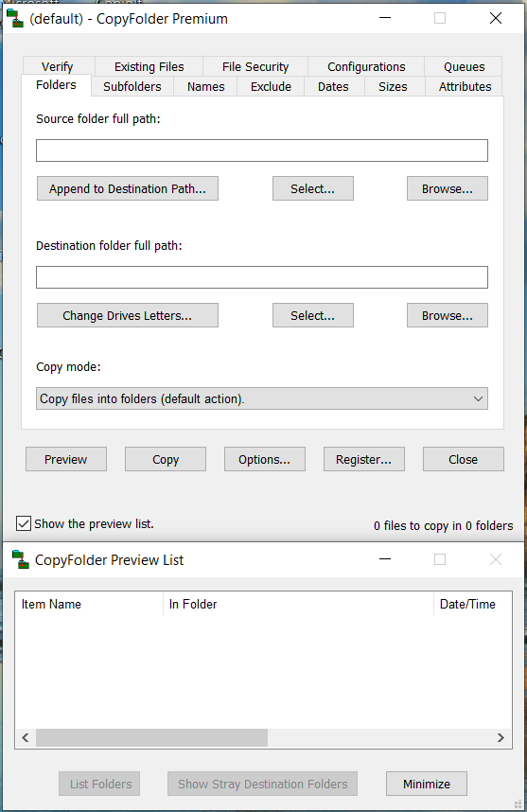Open the Copy mode dropdown

tap(262, 398)
